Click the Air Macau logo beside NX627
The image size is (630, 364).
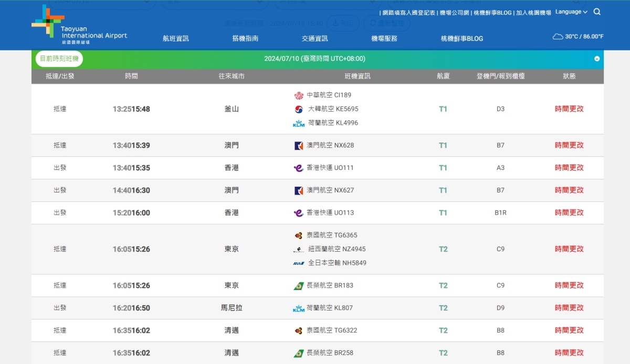pos(299,190)
